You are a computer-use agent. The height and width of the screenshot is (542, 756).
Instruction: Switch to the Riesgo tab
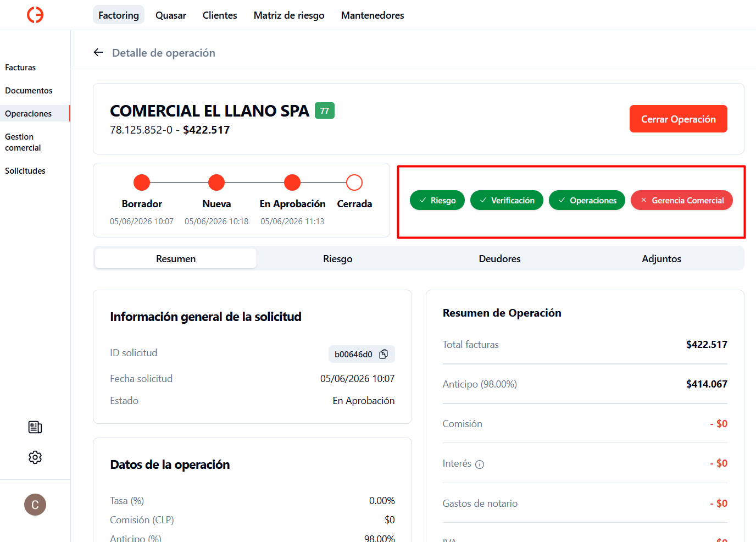pos(338,258)
